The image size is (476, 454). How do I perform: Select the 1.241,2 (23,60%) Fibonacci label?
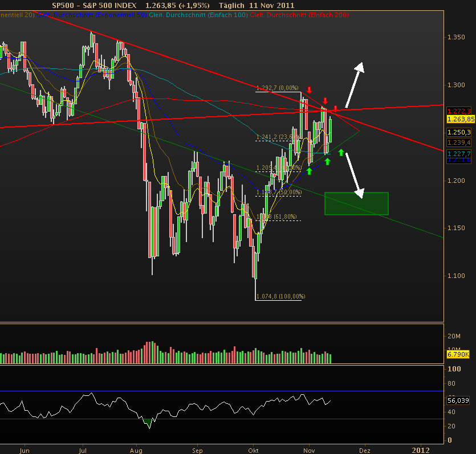click(x=279, y=137)
